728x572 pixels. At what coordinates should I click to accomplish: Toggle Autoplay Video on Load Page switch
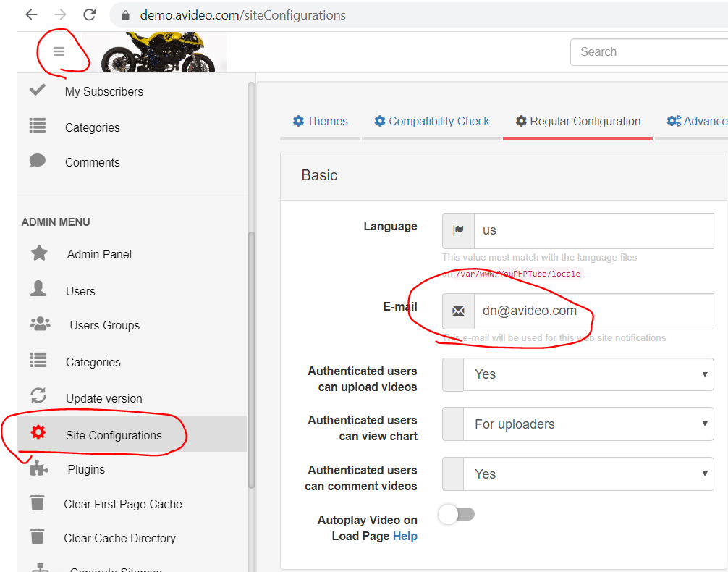point(457,514)
